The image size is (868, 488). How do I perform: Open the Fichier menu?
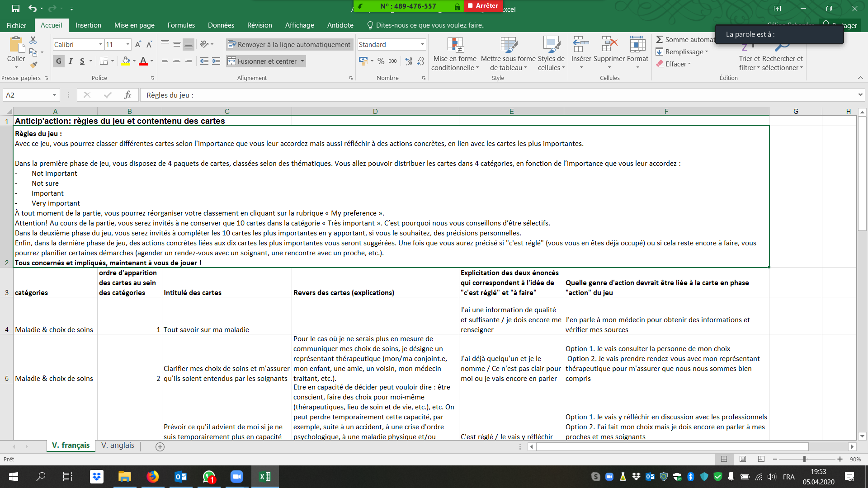pyautogui.click(x=16, y=25)
